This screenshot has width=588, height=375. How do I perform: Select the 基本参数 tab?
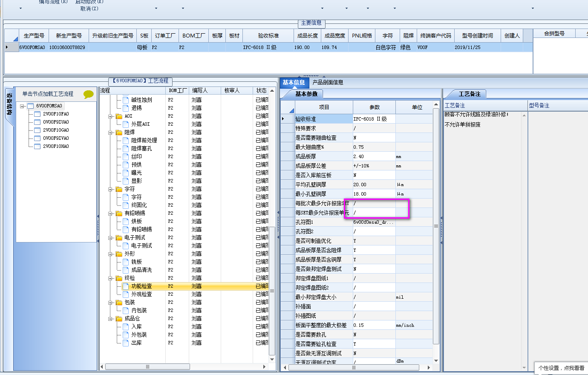306,94
